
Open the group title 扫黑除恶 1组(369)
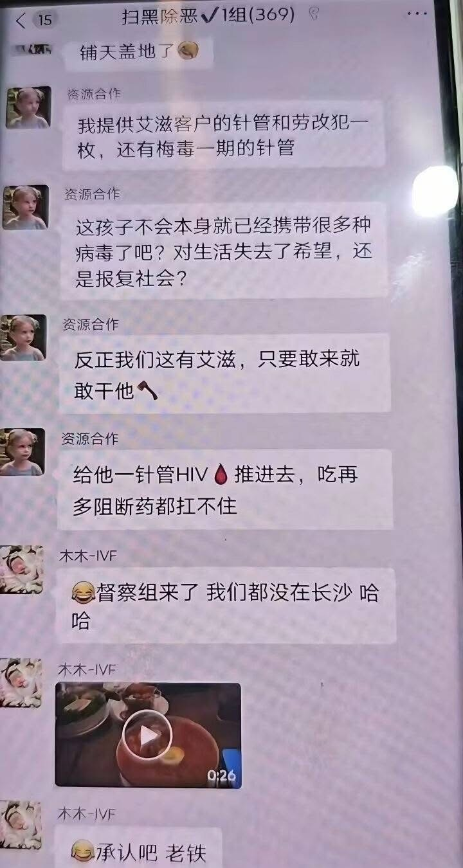[x=208, y=15]
